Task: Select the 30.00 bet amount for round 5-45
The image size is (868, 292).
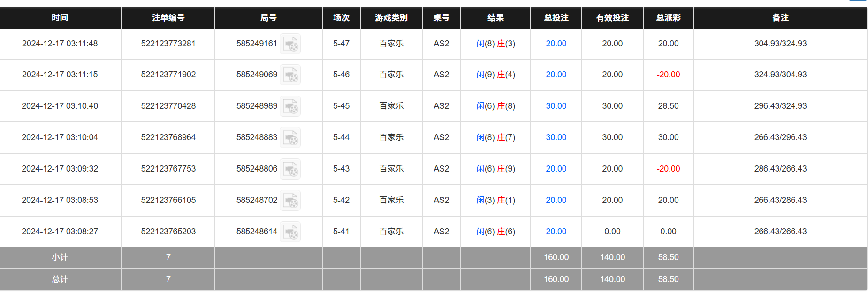Action: [556, 106]
